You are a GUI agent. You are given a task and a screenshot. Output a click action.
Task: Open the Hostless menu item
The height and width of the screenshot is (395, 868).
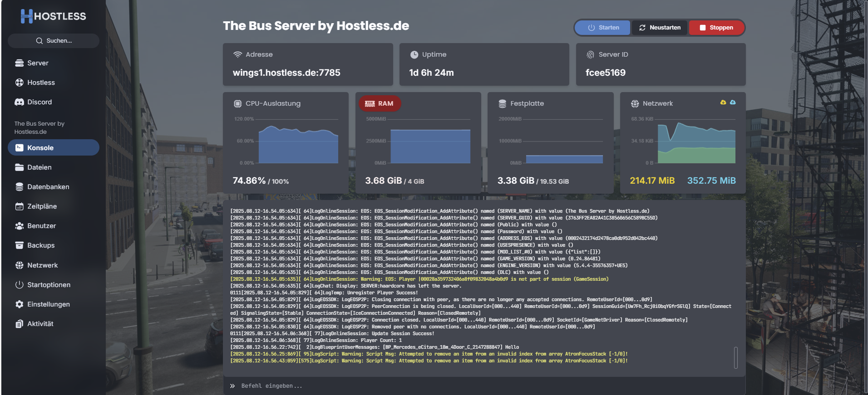(54, 83)
